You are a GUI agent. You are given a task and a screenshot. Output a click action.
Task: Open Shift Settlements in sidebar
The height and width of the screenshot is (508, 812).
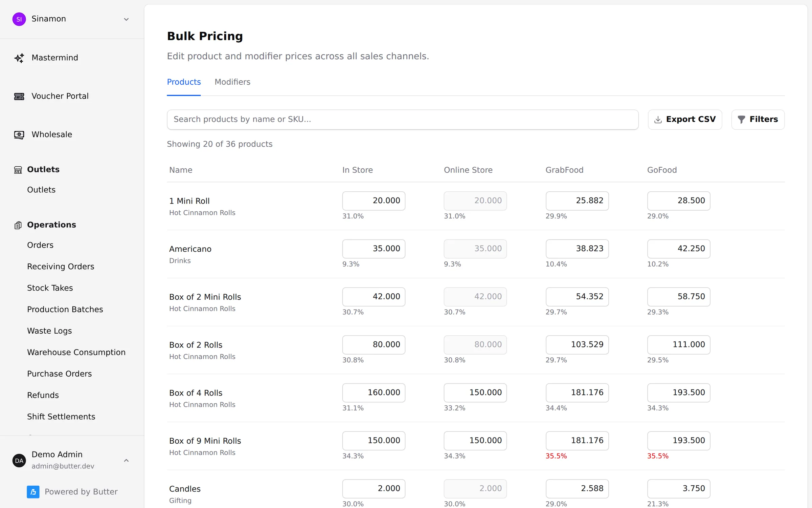click(61, 417)
